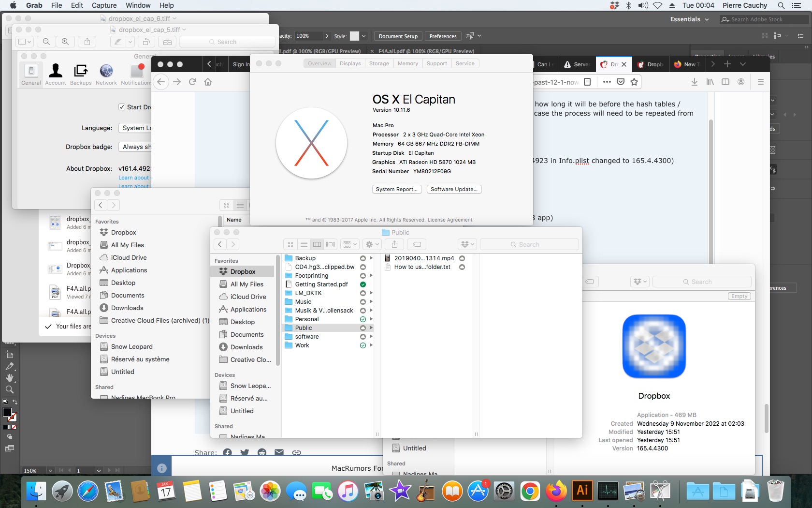
Task: Select Snow Leopard in the back Finder sidebar
Action: tap(131, 346)
